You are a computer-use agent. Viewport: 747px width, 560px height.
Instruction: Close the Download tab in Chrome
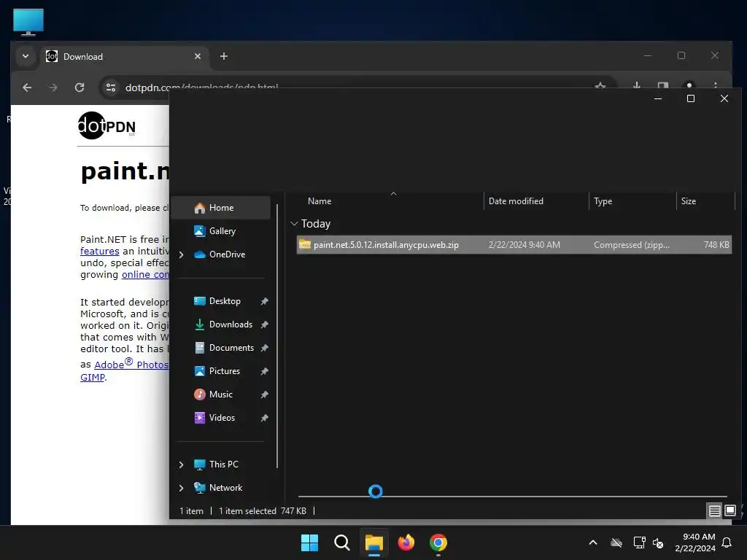tap(198, 56)
